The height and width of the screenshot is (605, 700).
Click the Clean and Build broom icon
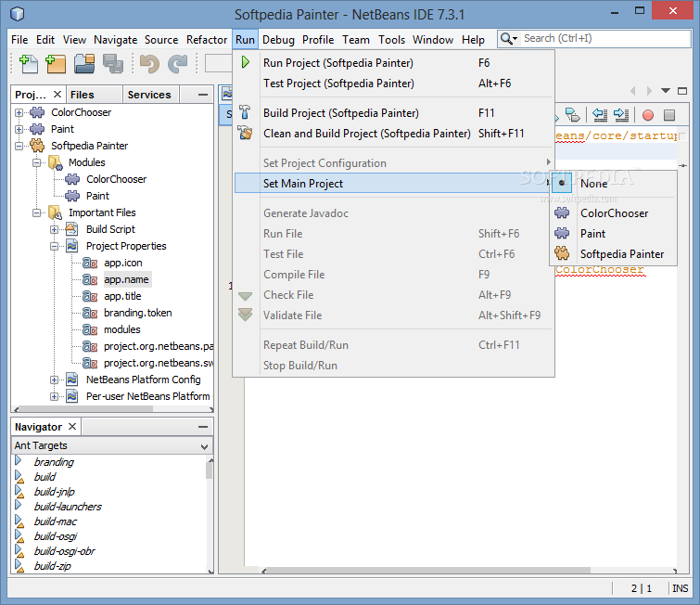245,133
